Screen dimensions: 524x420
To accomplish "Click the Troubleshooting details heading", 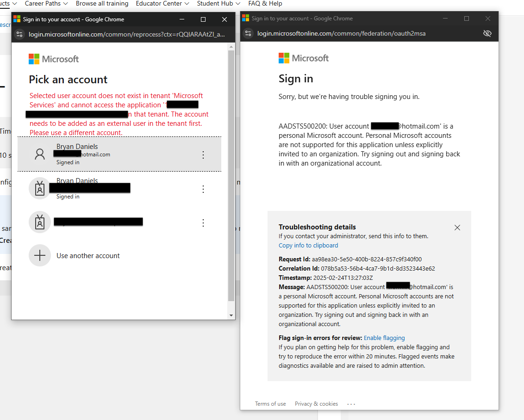I will point(317,227).
